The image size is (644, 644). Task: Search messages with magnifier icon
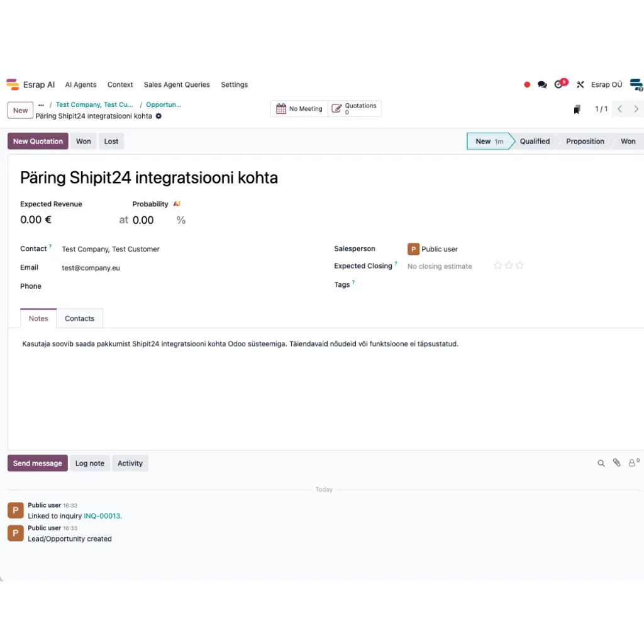tap(601, 464)
